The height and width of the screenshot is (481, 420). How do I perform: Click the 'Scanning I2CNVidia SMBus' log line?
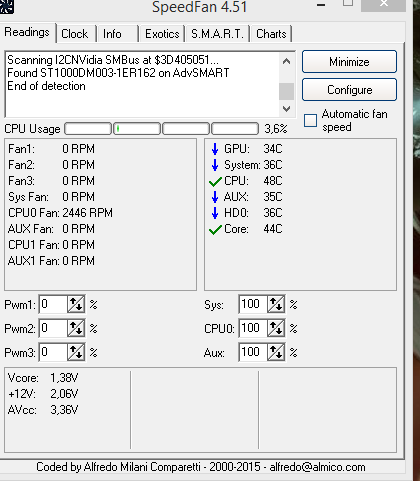(113, 60)
